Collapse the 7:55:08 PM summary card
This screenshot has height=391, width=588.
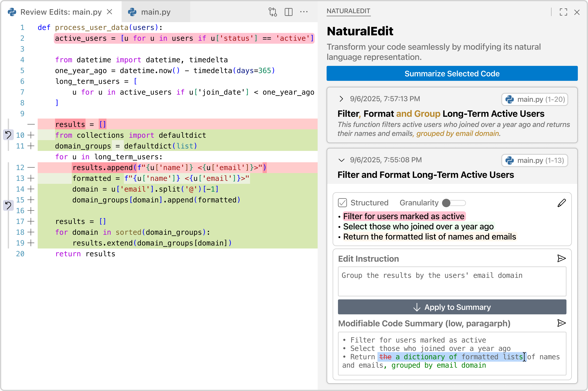coord(342,160)
